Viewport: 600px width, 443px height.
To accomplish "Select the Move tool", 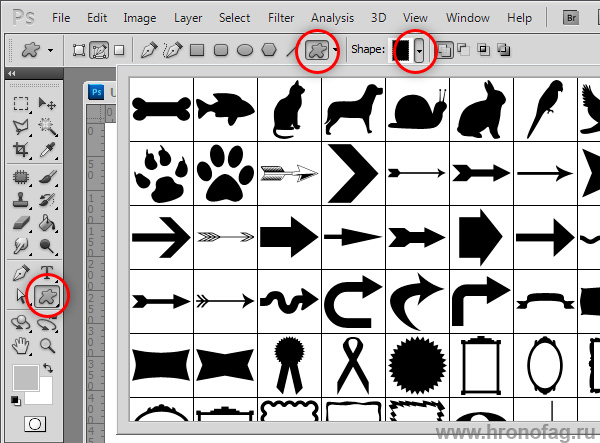I will click(x=46, y=104).
